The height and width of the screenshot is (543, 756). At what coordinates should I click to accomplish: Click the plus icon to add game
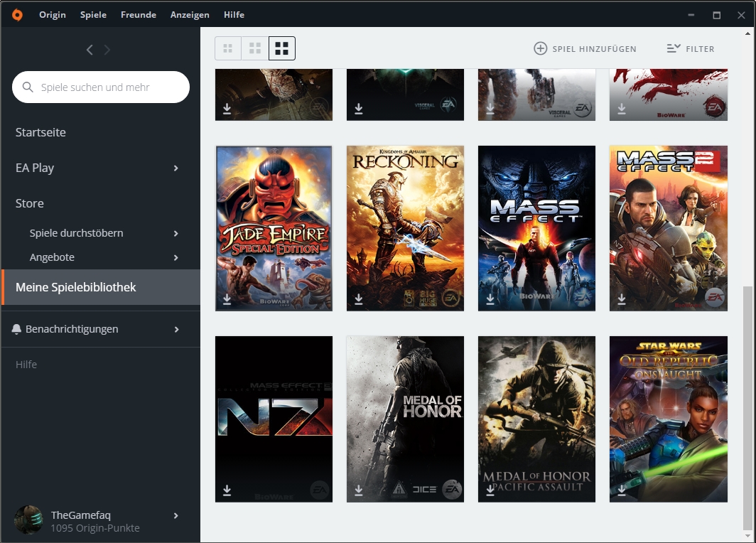click(541, 48)
